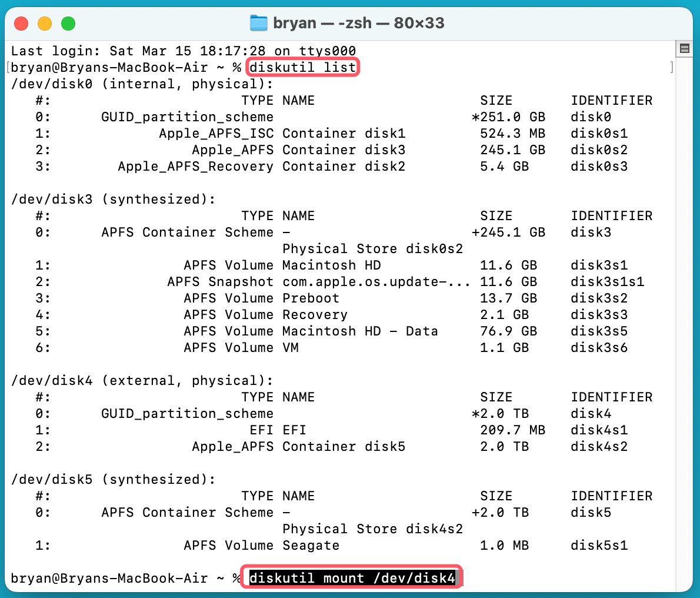Click the "/dev/disk5 (synthesized)" header line
This screenshot has width=700, height=598.
[x=114, y=480]
